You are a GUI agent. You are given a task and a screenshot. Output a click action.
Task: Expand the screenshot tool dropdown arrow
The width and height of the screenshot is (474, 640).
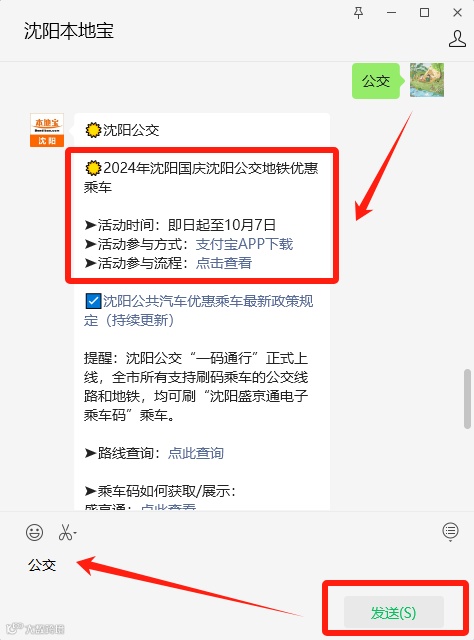point(75,533)
